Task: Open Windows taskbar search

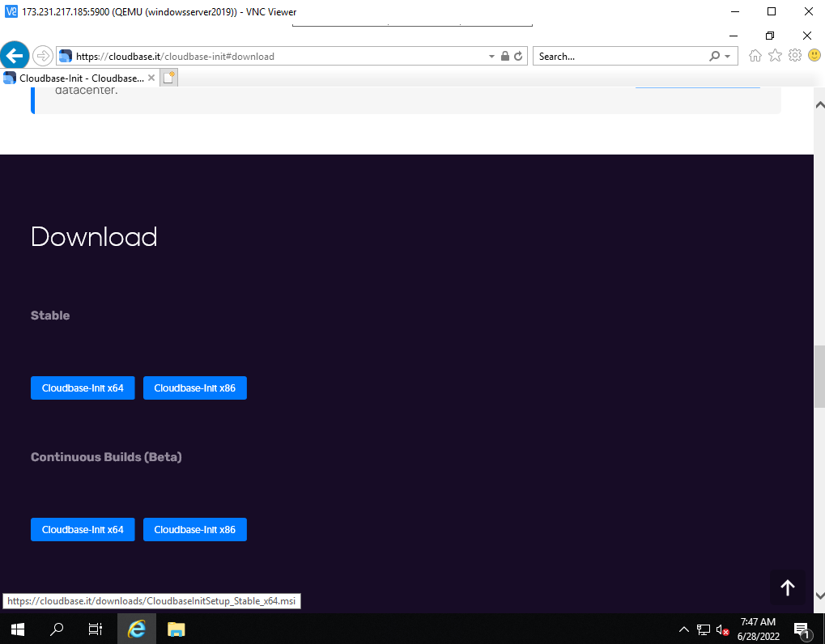Action: [x=57, y=629]
